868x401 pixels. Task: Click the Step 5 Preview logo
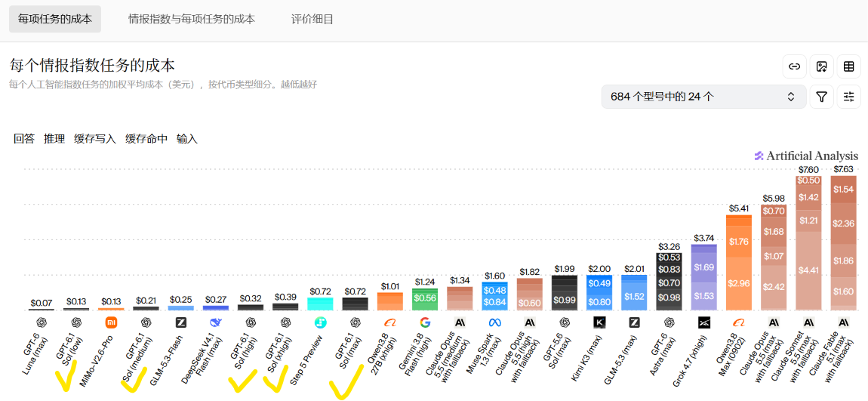320,322
